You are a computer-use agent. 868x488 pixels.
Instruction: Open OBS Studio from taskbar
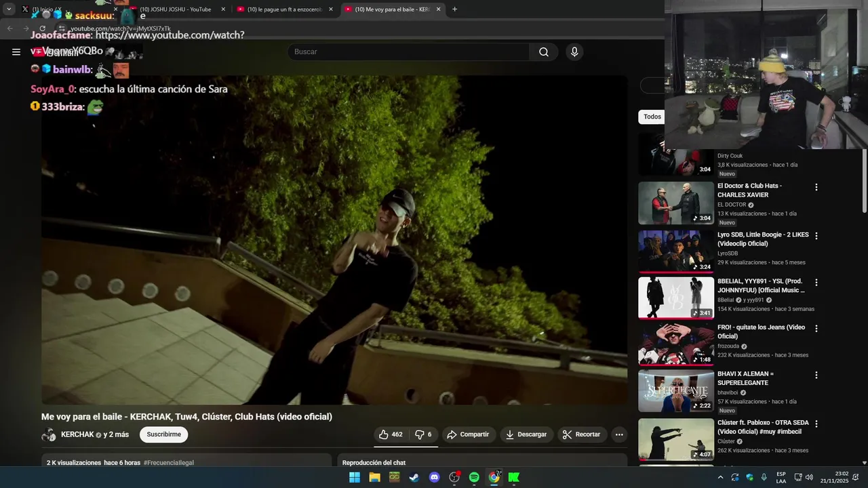pos(454,477)
